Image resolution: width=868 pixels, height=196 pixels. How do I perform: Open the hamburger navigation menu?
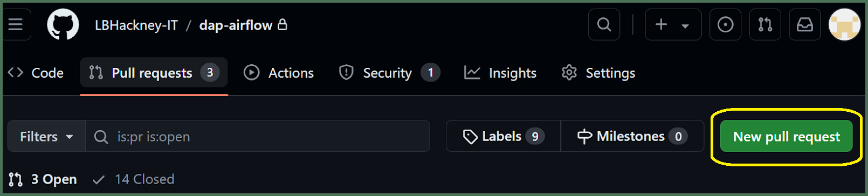(16, 25)
